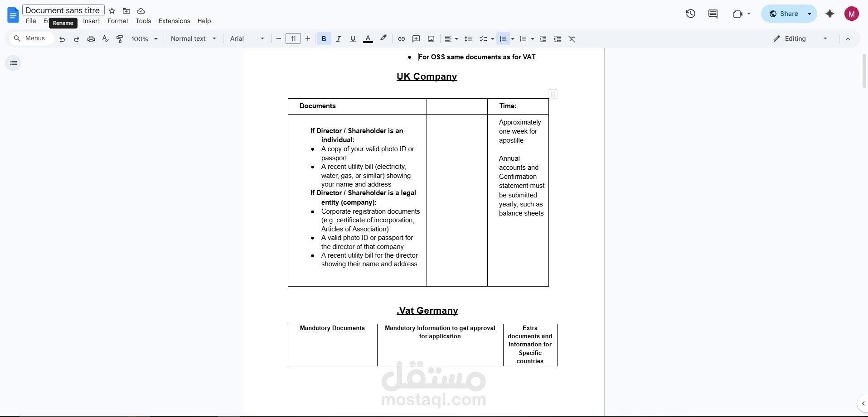Undo the last action
Viewport: 868px width, 417px height.
pos(62,39)
